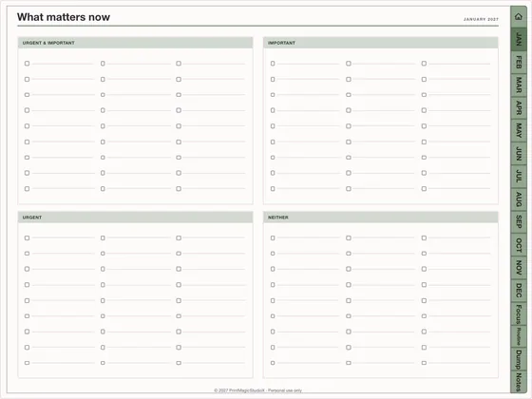Viewport: 532px width, 399px height.
Task: Click first writing line in Urgent & Important quadrant
Action: click(x=63, y=64)
